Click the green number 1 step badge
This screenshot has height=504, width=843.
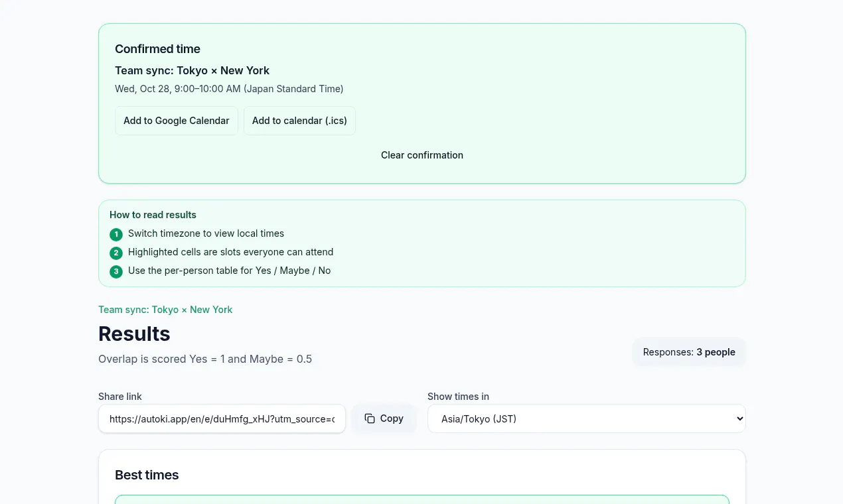pyautogui.click(x=116, y=234)
